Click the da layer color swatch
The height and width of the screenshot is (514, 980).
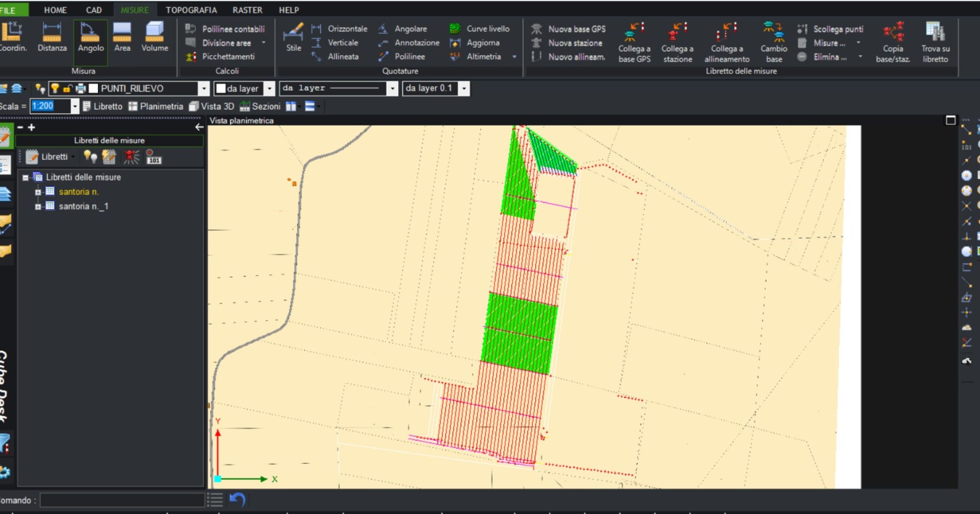(221, 88)
